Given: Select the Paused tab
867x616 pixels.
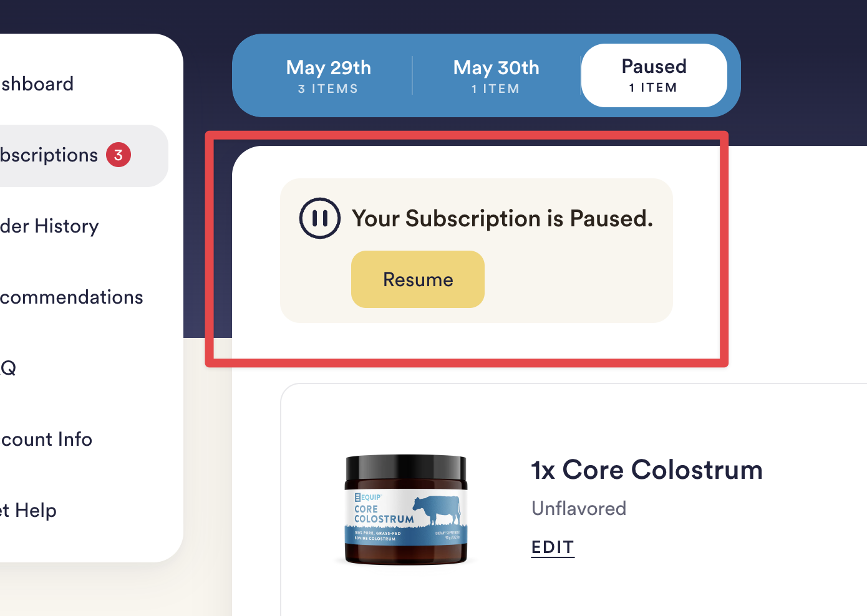Looking at the screenshot, I should (654, 75).
